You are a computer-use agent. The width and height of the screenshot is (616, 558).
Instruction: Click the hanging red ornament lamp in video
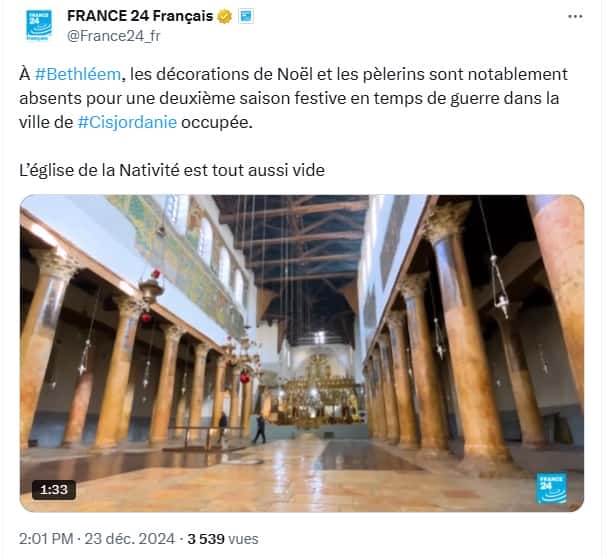click(151, 293)
